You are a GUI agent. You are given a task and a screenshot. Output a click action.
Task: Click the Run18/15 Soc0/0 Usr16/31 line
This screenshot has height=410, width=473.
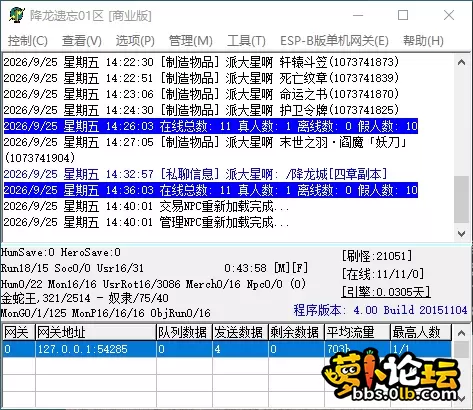point(72,268)
